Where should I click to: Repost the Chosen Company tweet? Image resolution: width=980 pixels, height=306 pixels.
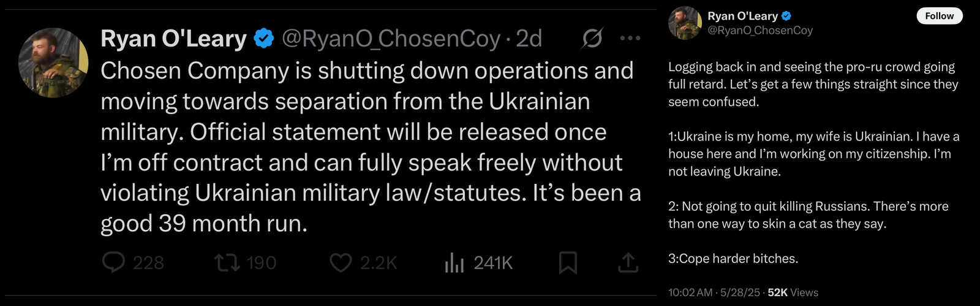[227, 263]
